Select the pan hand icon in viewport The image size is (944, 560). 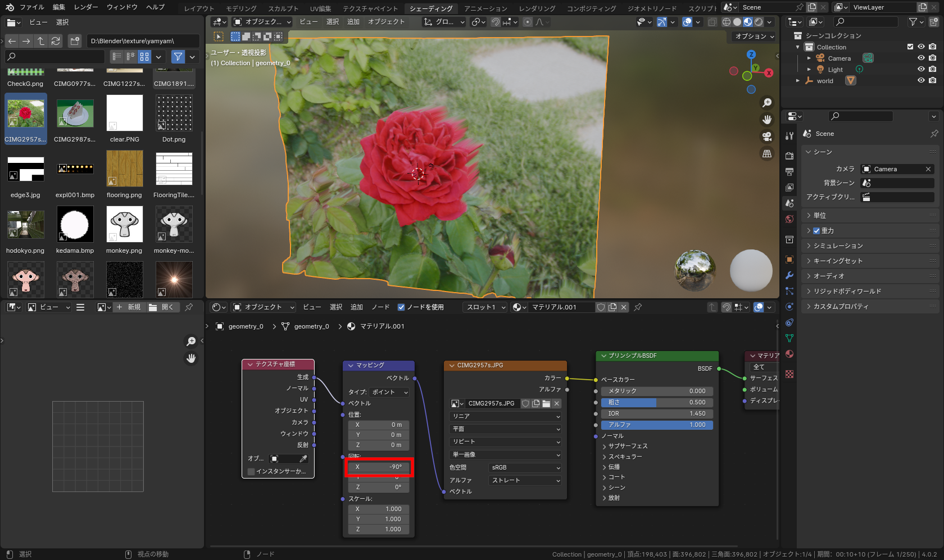point(767,120)
